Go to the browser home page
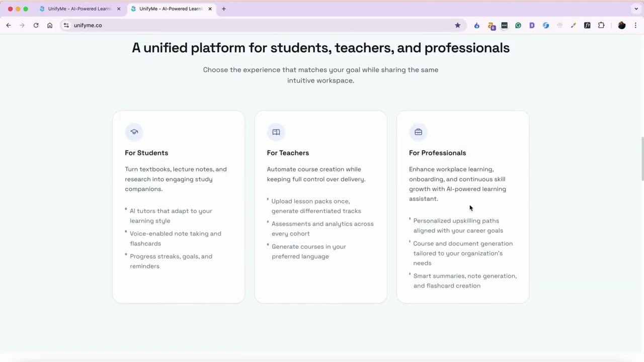This screenshot has height=362, width=644. pyautogui.click(x=50, y=25)
